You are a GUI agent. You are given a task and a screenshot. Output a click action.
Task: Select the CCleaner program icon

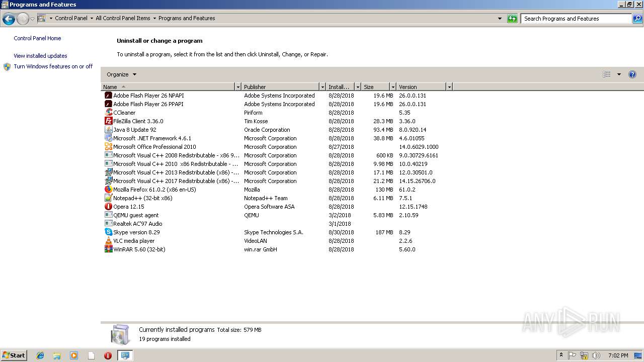tap(108, 113)
